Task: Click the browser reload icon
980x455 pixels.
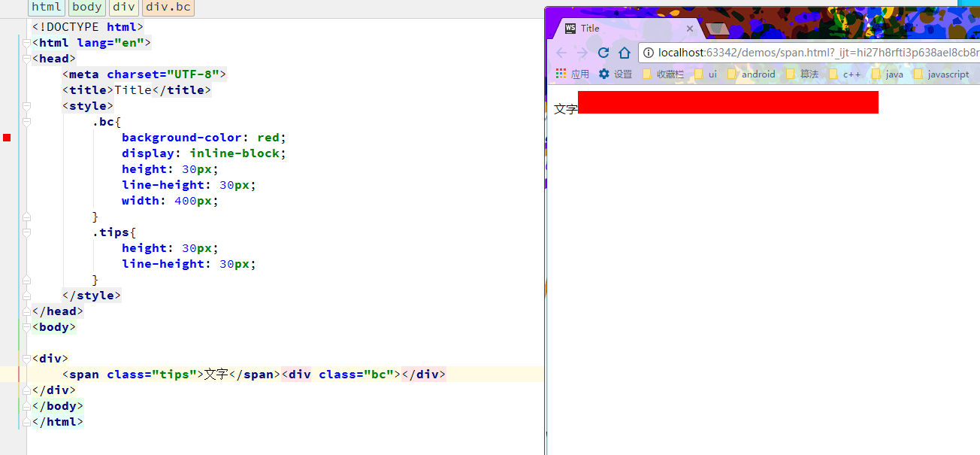Action: [603, 53]
